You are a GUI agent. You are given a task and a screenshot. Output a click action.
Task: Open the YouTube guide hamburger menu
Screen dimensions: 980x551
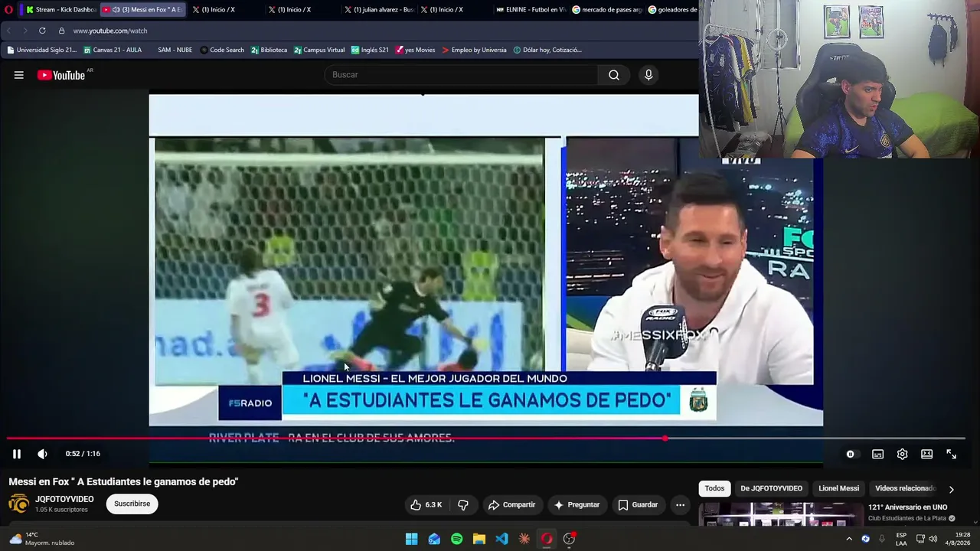18,75
